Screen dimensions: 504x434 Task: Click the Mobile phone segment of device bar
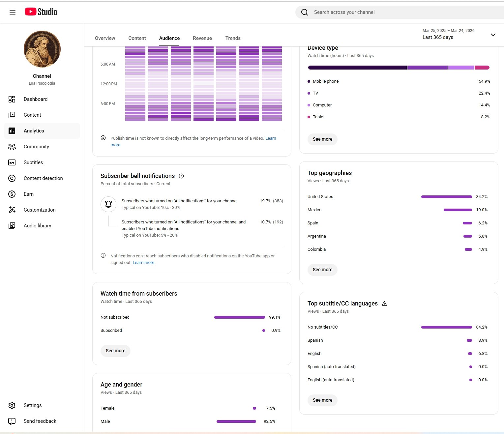pyautogui.click(x=357, y=68)
